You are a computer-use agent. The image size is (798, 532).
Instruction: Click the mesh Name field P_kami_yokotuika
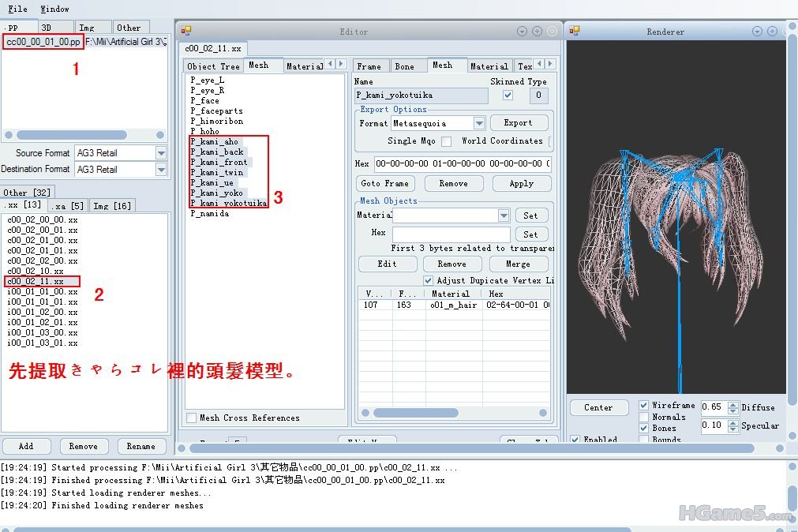(x=421, y=96)
